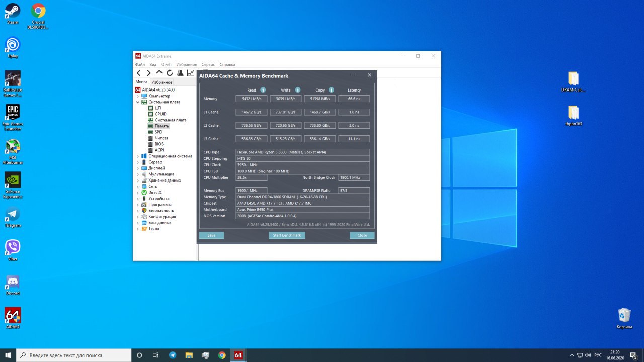
Task: Click the taskbar clock showing 21:20
Action: coord(615,355)
